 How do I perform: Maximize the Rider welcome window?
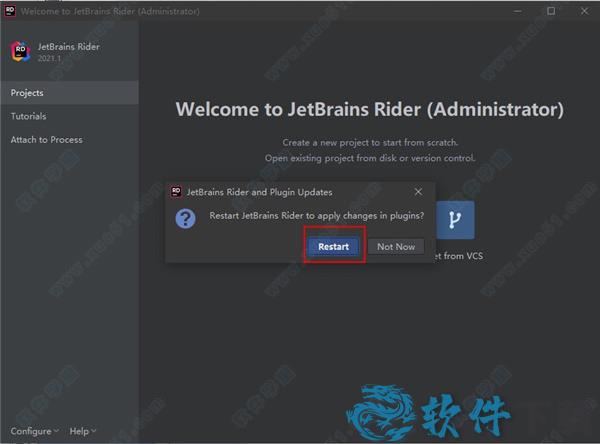click(x=551, y=10)
